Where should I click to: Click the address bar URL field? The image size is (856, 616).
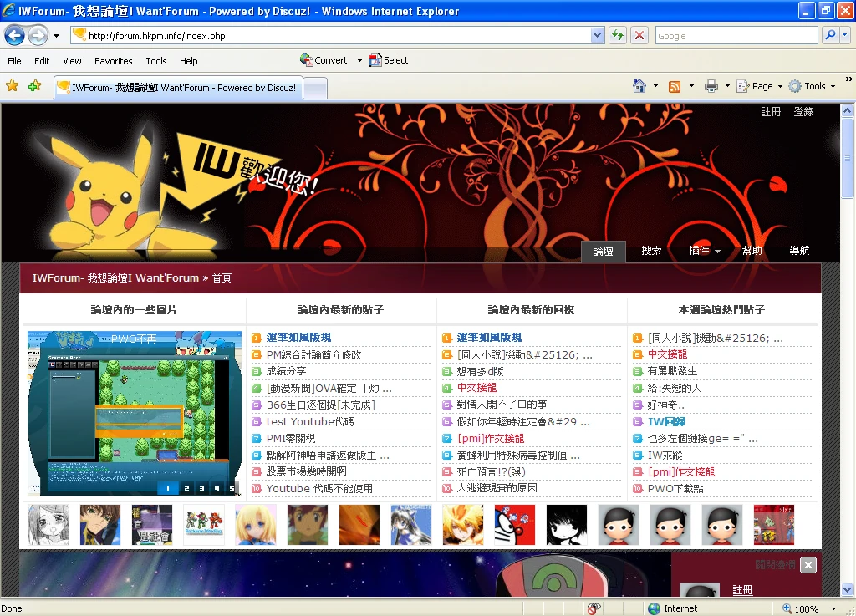(x=331, y=35)
